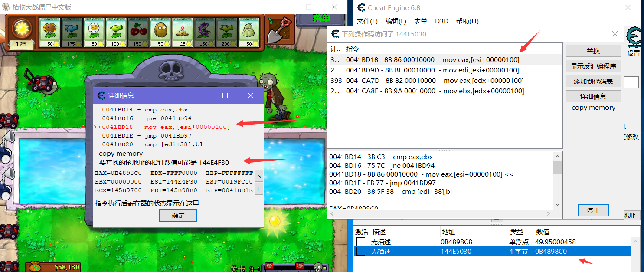Viewport: 644px width, 272px height.
Task: Click the 详细信息 dialog title icon
Action: pos(101,95)
